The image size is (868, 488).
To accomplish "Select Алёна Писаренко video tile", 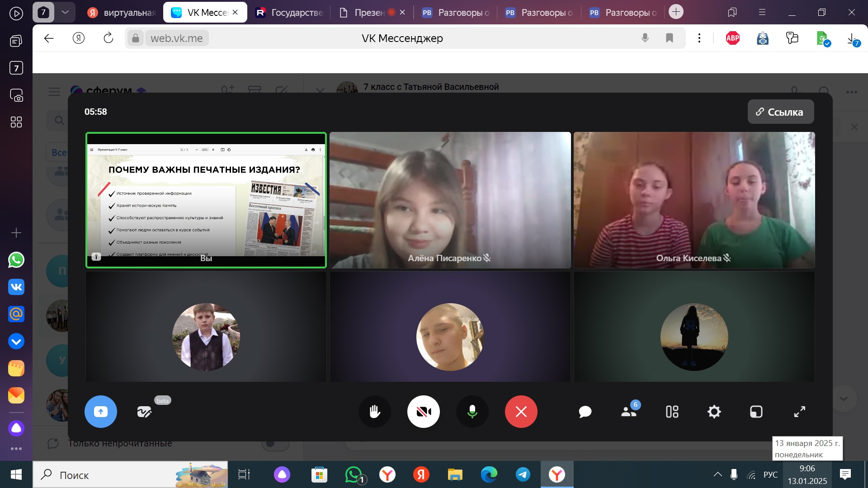I will [x=450, y=200].
